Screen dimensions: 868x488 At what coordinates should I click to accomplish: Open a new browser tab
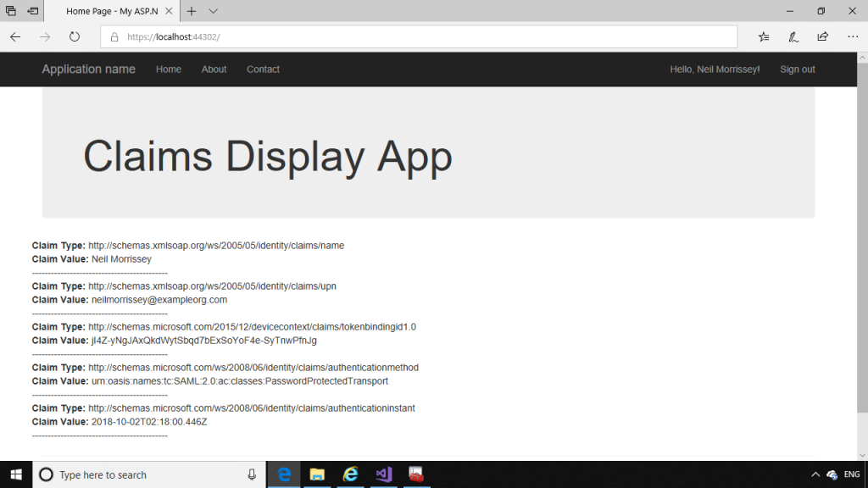pos(192,11)
